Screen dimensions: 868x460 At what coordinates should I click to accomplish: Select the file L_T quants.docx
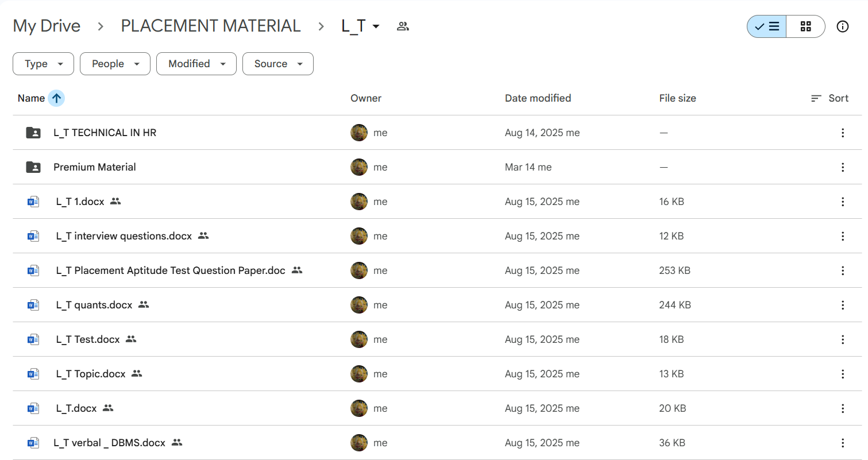click(94, 305)
